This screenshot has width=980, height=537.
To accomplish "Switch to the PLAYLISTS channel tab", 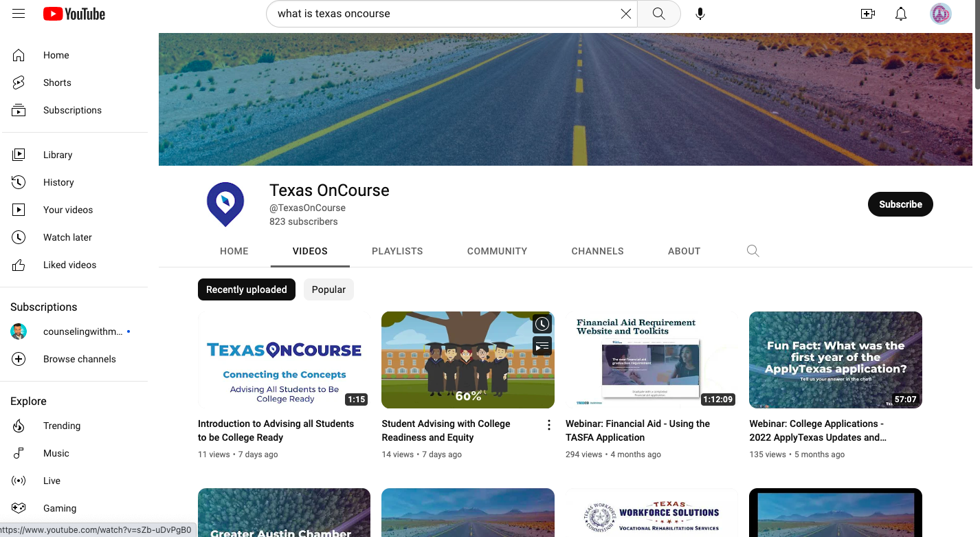I will [x=397, y=251].
